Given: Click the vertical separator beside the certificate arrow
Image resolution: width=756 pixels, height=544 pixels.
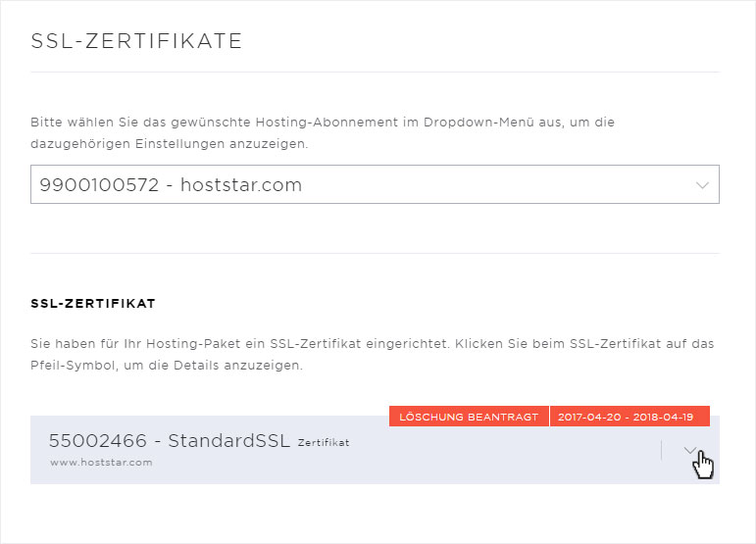Looking at the screenshot, I should pos(662,450).
